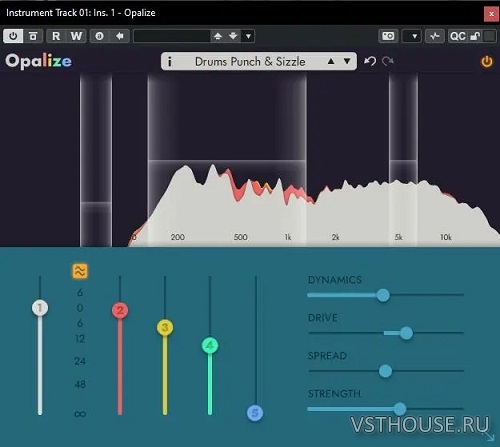Screen dimensions: 500x447
Task: Click the '500' frequency label
Action: pyautogui.click(x=240, y=237)
